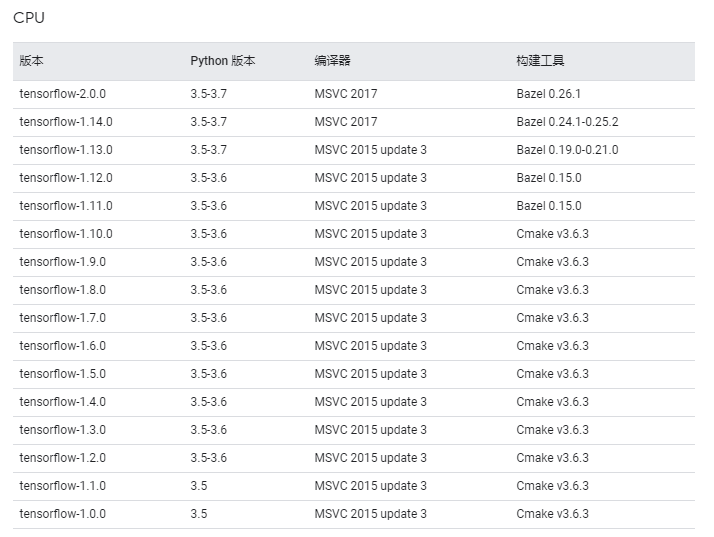Click MSVC 2015 update 3 in tensorflow-1.12.0 row
Viewport: 714px width, 537px height.
point(370,178)
